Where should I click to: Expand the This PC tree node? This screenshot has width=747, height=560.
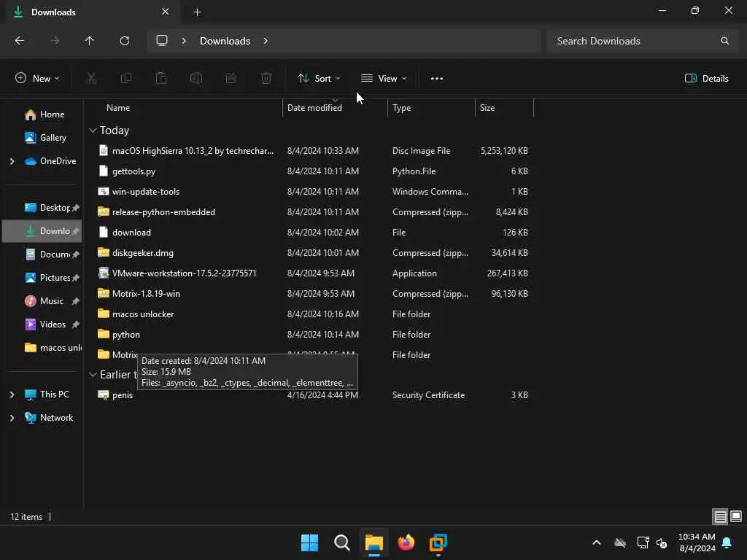12,394
